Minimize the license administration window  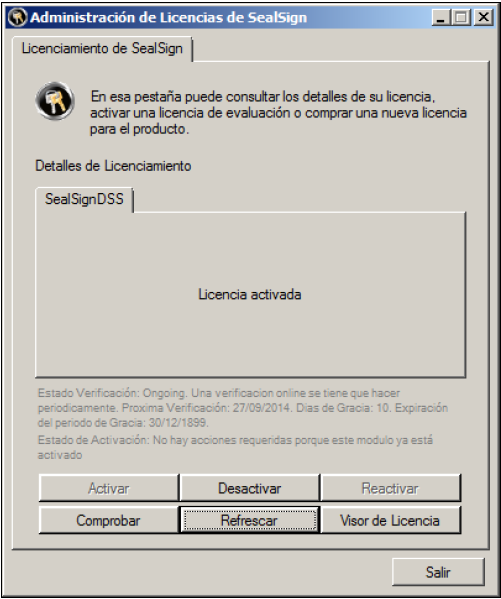(x=441, y=18)
